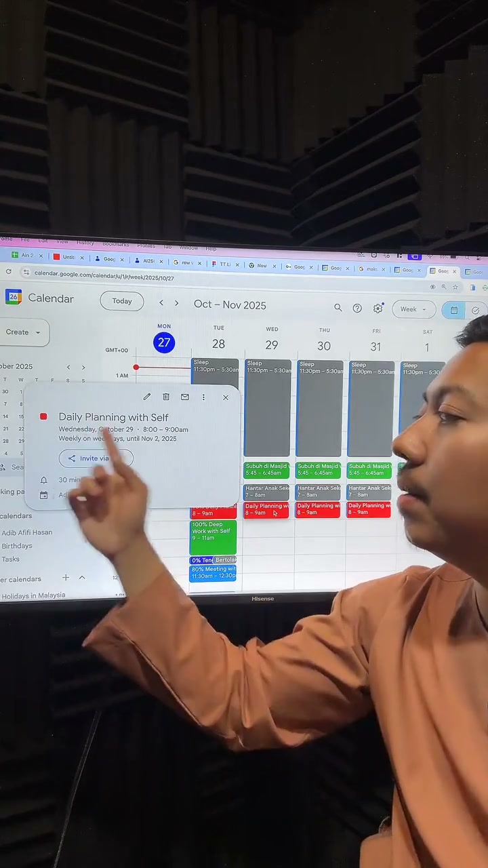Open Thursday's Subuh di Masjid event
Image resolution: width=488 pixels, height=868 pixels.
[319, 469]
